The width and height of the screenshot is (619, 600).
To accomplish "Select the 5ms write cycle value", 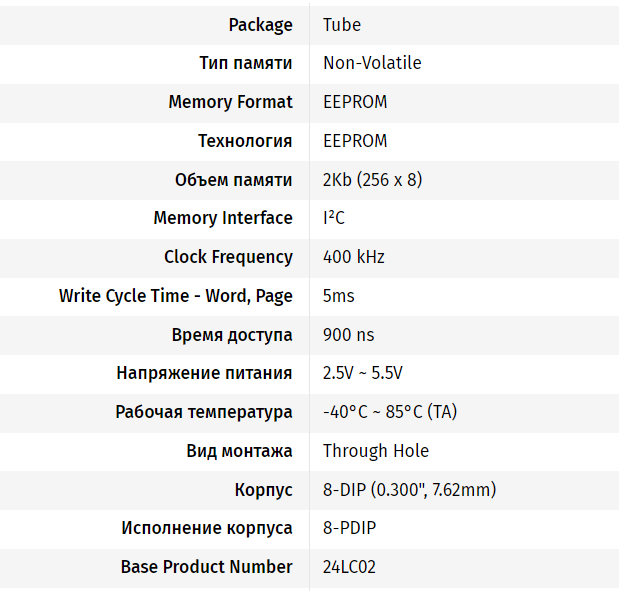I will [339, 296].
